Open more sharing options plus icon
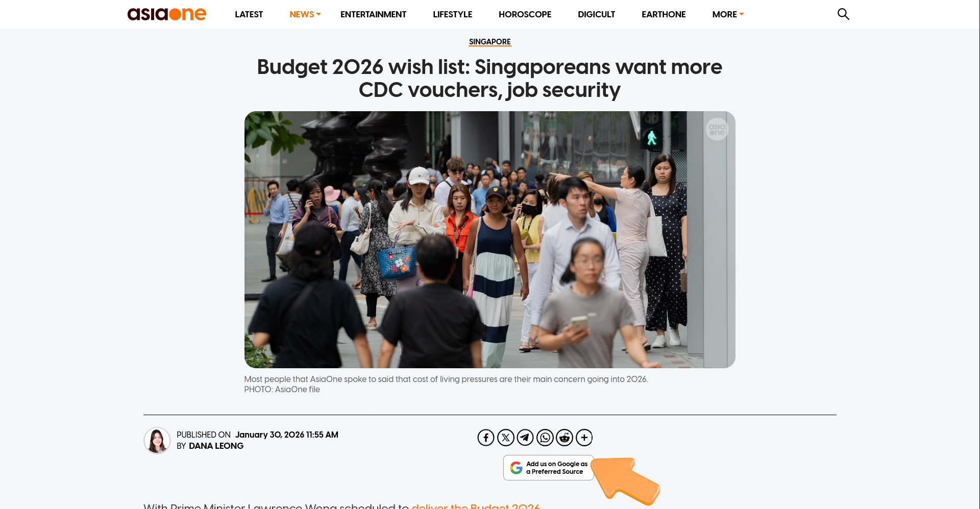 coord(584,438)
